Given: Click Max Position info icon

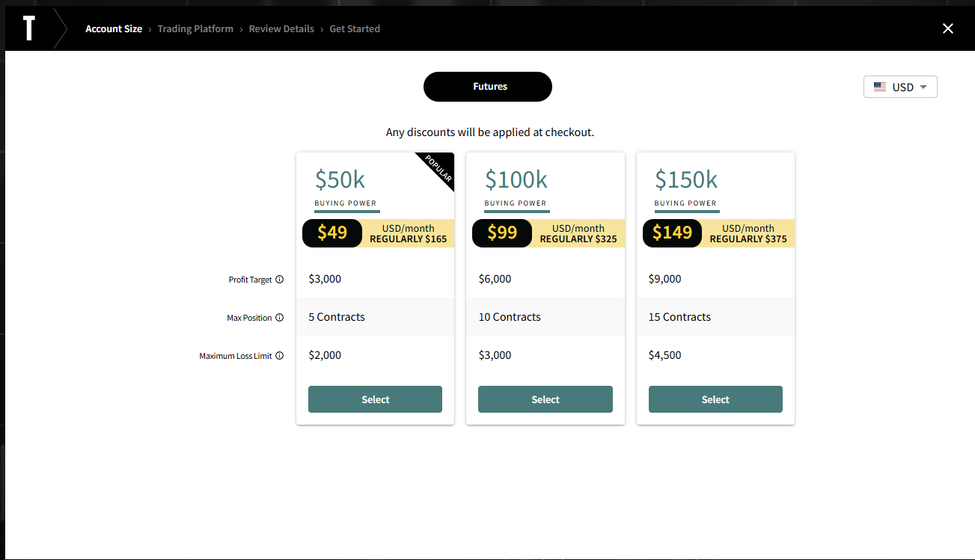Looking at the screenshot, I should point(280,318).
